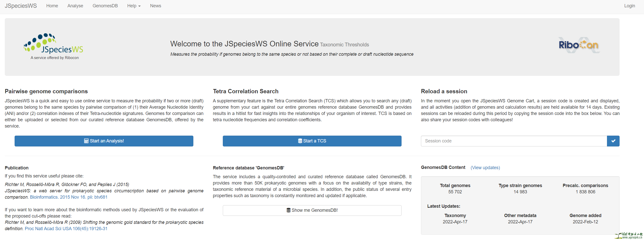Open the Bioinformatics 2015 citation link
This screenshot has height=241, width=644.
point(68,197)
